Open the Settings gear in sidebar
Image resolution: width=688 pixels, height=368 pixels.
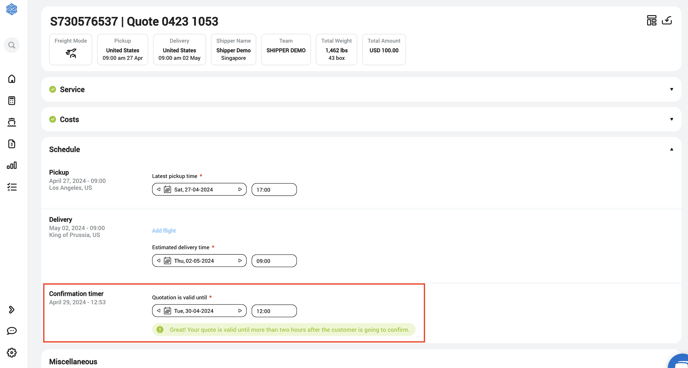[x=12, y=352]
